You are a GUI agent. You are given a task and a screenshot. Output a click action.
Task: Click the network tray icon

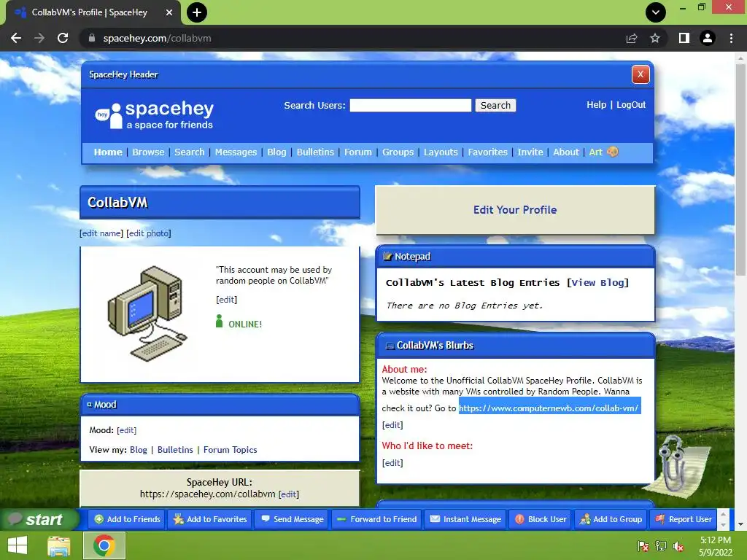pos(661,546)
